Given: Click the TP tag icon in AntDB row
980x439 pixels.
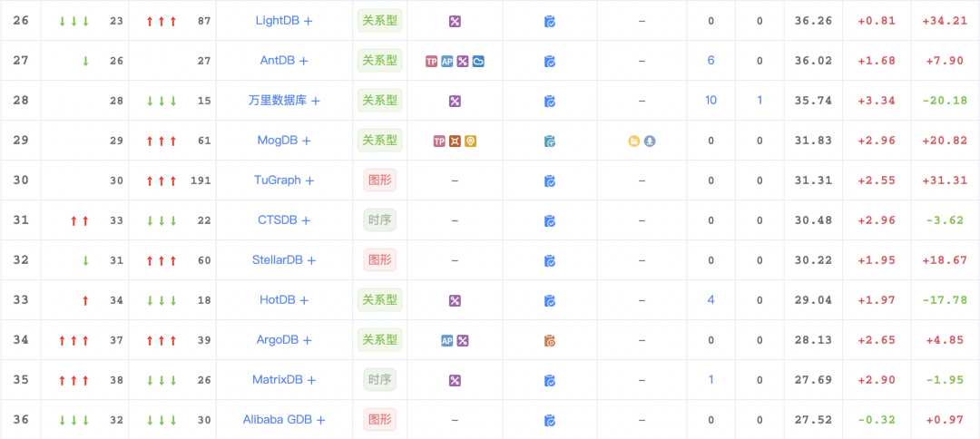Looking at the screenshot, I should [431, 61].
